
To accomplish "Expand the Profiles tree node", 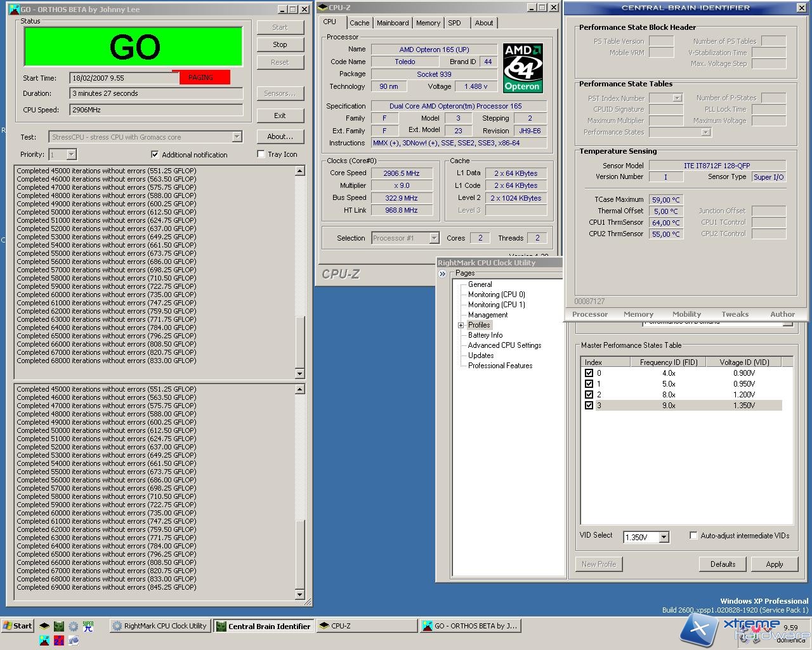I will 461,325.
